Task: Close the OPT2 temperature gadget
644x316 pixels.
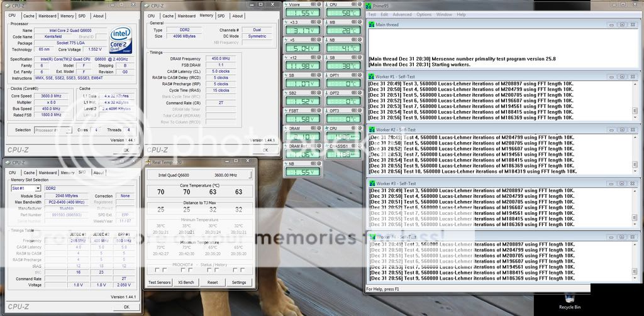Action: click(x=360, y=93)
